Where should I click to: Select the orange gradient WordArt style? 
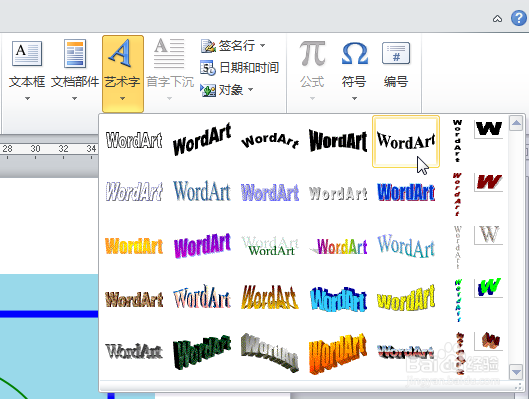coord(134,246)
